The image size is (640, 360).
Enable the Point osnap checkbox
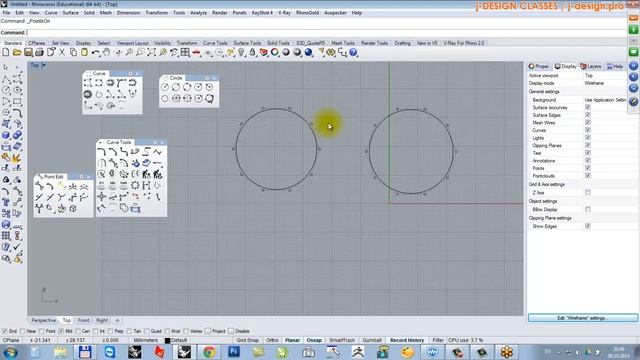[42, 331]
